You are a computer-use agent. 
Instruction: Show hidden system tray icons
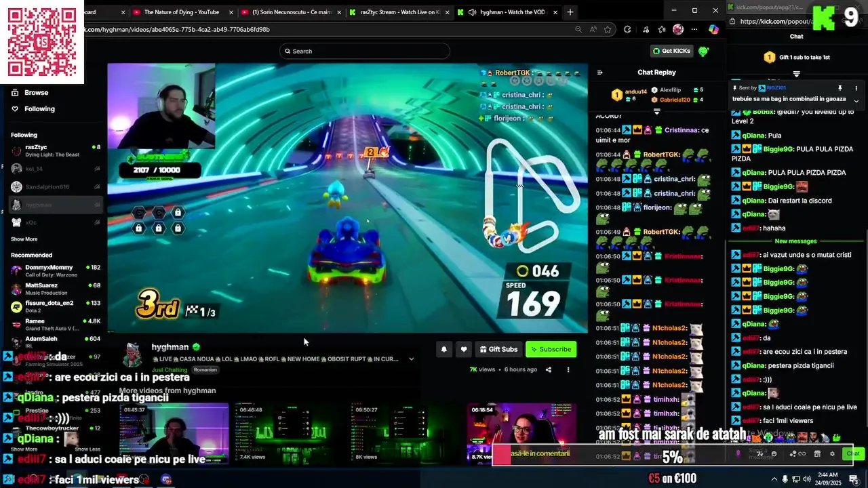(774, 479)
